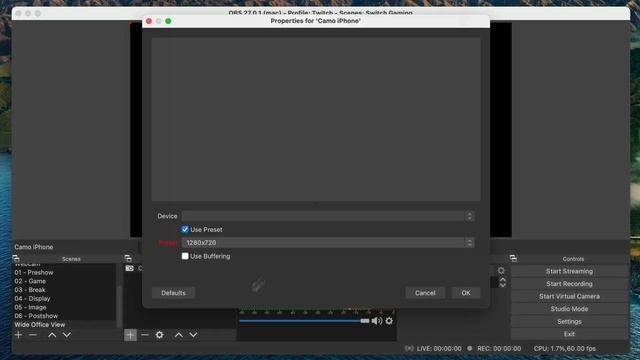Confirm the Properties dialog with OK
The image size is (640, 360).
(x=466, y=293)
